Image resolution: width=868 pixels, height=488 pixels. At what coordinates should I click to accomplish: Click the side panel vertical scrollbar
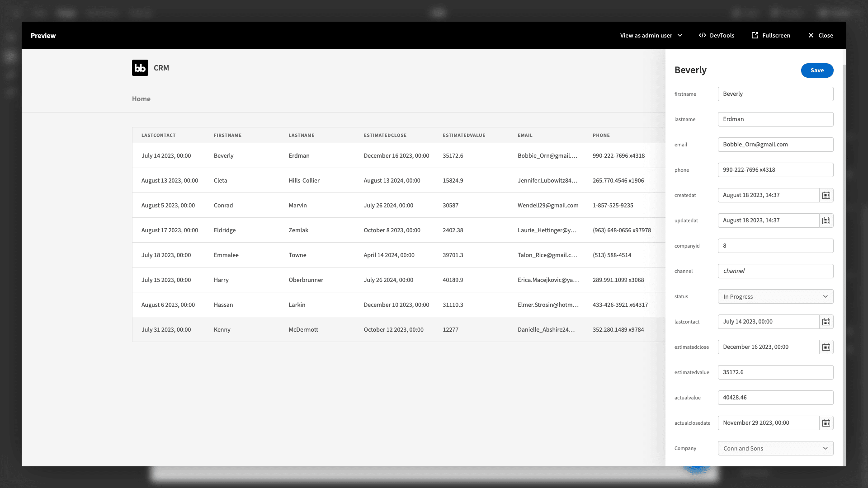click(844, 264)
